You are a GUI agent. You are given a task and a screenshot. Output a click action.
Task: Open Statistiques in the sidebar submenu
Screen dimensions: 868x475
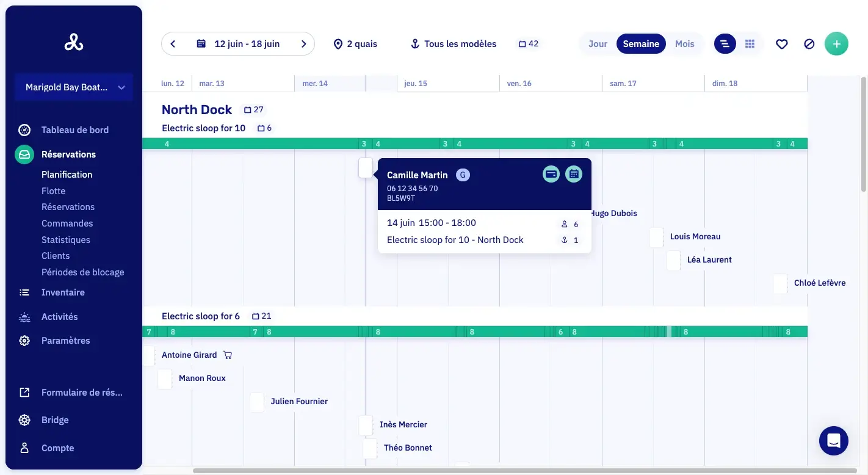point(65,240)
